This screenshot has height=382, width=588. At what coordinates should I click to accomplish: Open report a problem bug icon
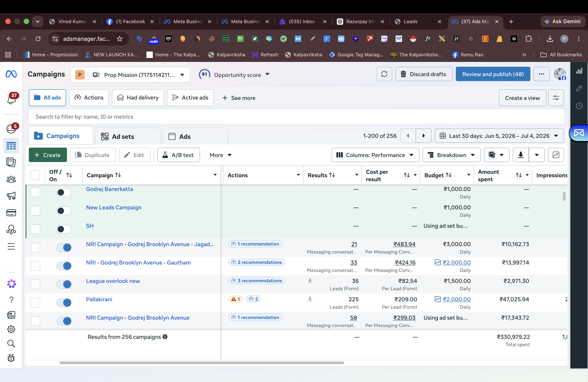click(x=11, y=358)
